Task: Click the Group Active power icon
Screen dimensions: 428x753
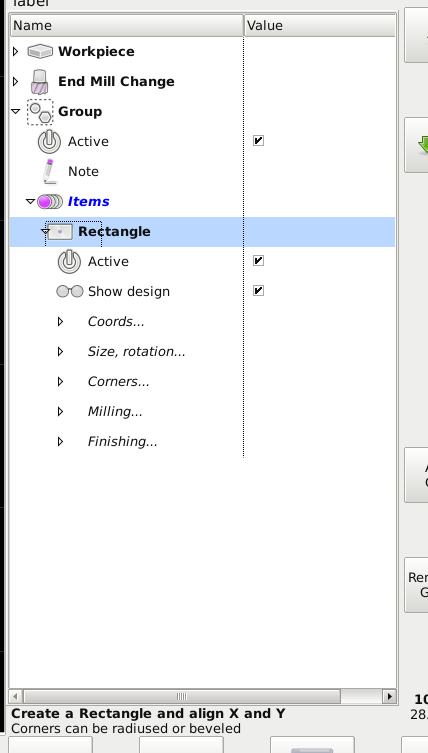Action: pos(49,142)
